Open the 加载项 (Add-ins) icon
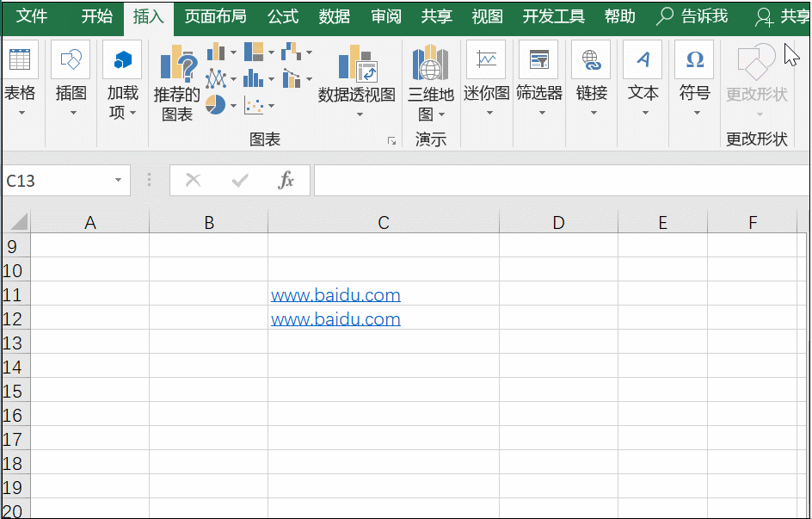Image resolution: width=812 pixels, height=519 pixels. (122, 60)
